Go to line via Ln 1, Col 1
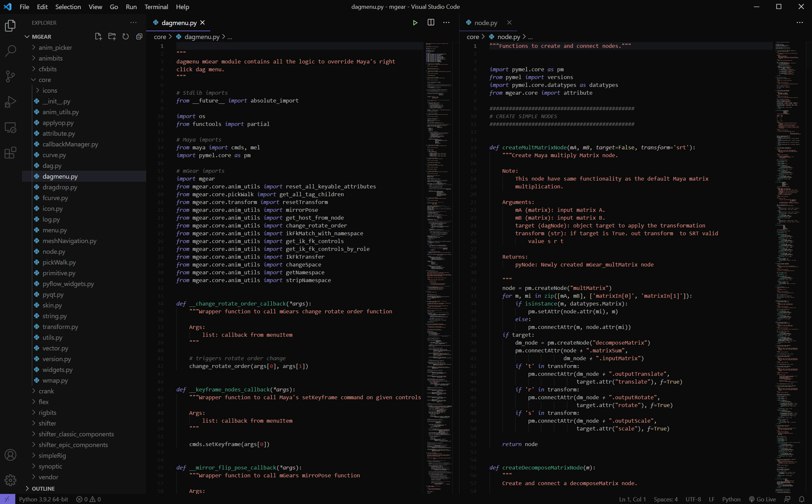The height and width of the screenshot is (504, 812). pos(632,499)
